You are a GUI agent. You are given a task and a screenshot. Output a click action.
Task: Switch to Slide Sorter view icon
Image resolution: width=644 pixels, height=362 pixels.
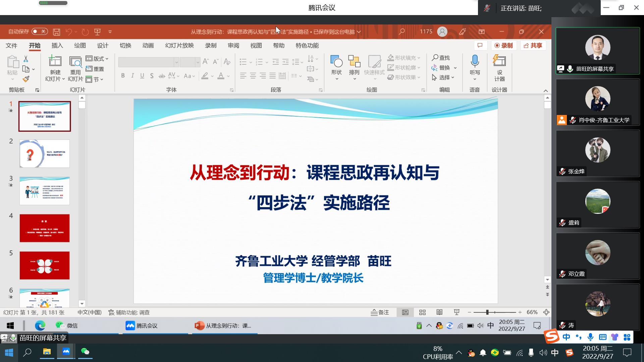point(422,312)
